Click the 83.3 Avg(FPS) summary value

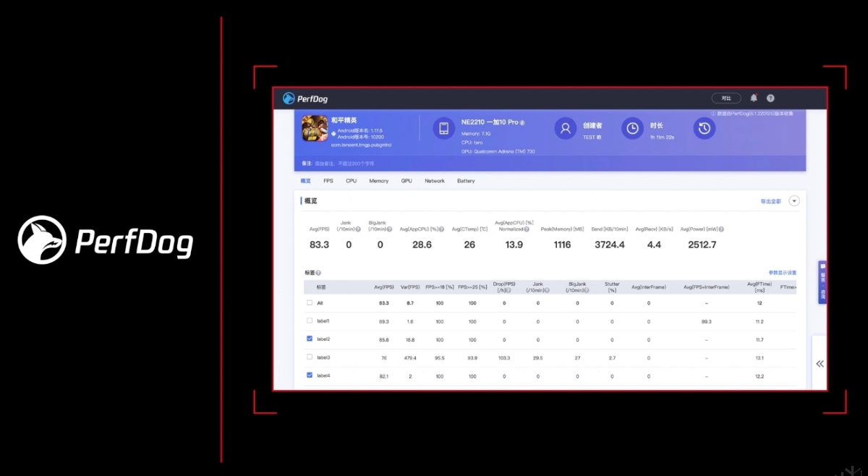coord(319,245)
